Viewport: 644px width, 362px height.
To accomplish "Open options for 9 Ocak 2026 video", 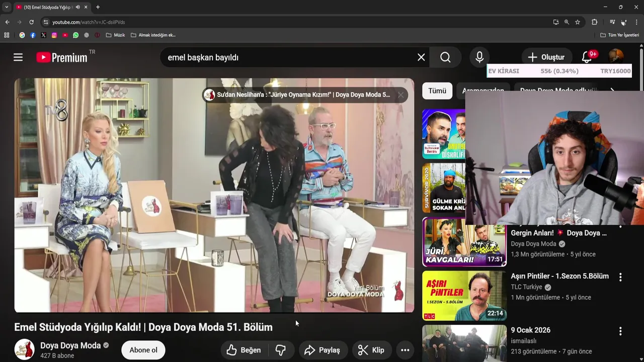I will point(620,331).
